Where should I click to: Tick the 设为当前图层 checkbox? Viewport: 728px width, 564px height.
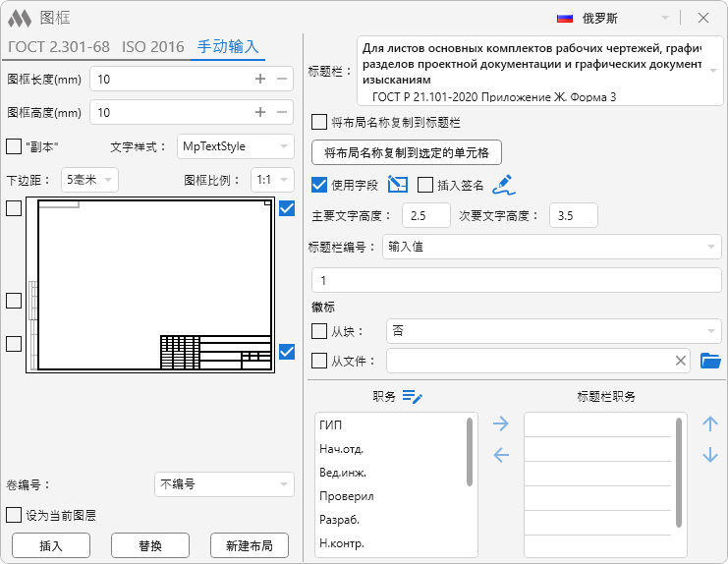click(x=14, y=515)
